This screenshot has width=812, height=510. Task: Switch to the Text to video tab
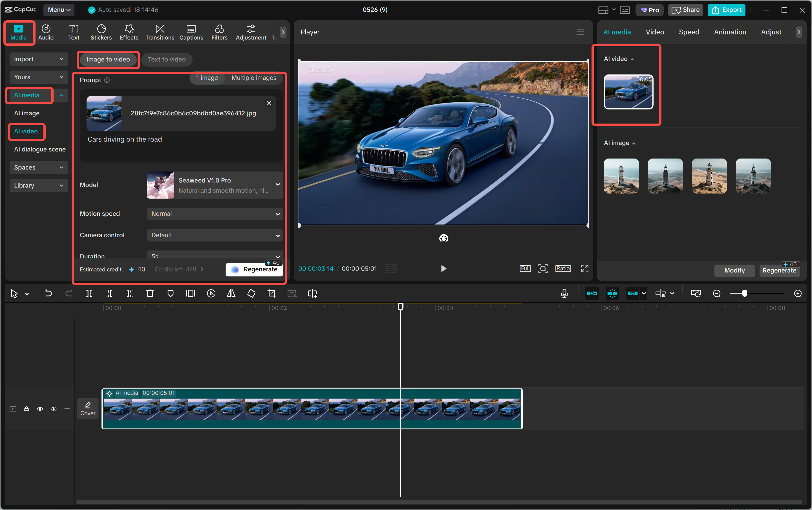click(167, 59)
